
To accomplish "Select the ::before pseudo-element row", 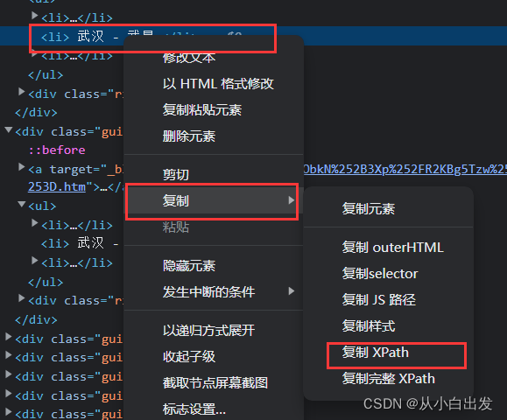I will coord(57,150).
